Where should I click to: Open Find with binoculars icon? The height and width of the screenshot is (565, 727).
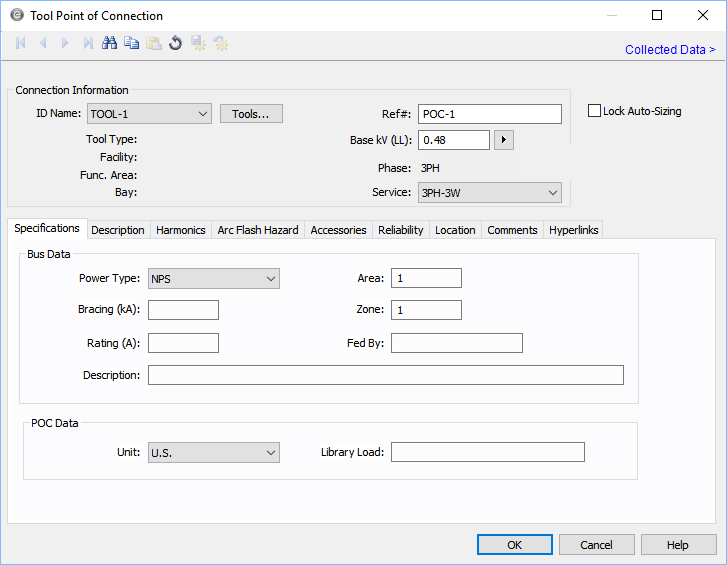pyautogui.click(x=109, y=43)
